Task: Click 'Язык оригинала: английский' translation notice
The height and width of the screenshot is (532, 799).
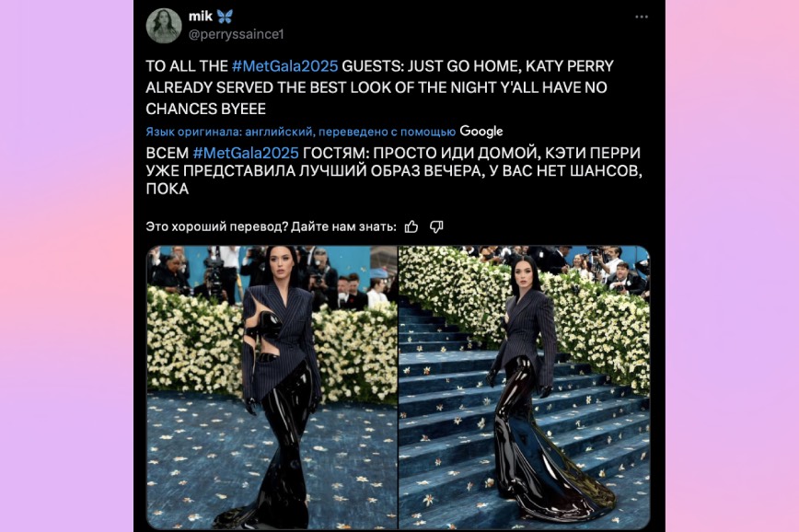Action: pyautogui.click(x=229, y=132)
